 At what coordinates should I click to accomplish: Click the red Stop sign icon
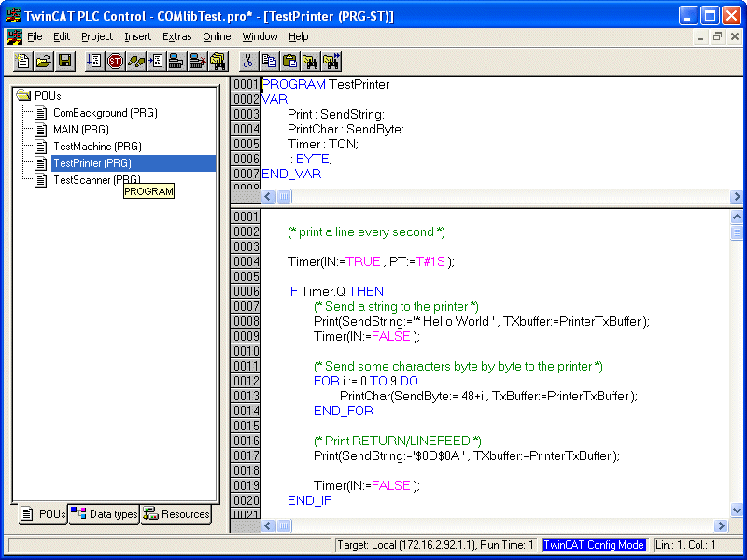tap(115, 62)
